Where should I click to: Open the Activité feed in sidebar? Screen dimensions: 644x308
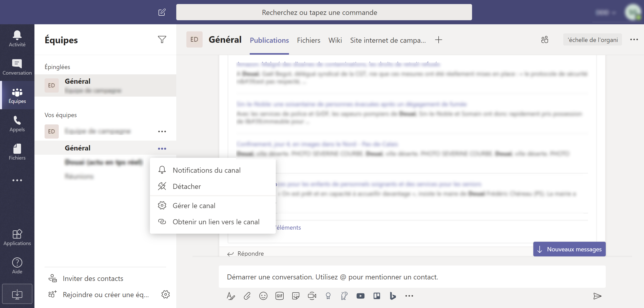(17, 38)
